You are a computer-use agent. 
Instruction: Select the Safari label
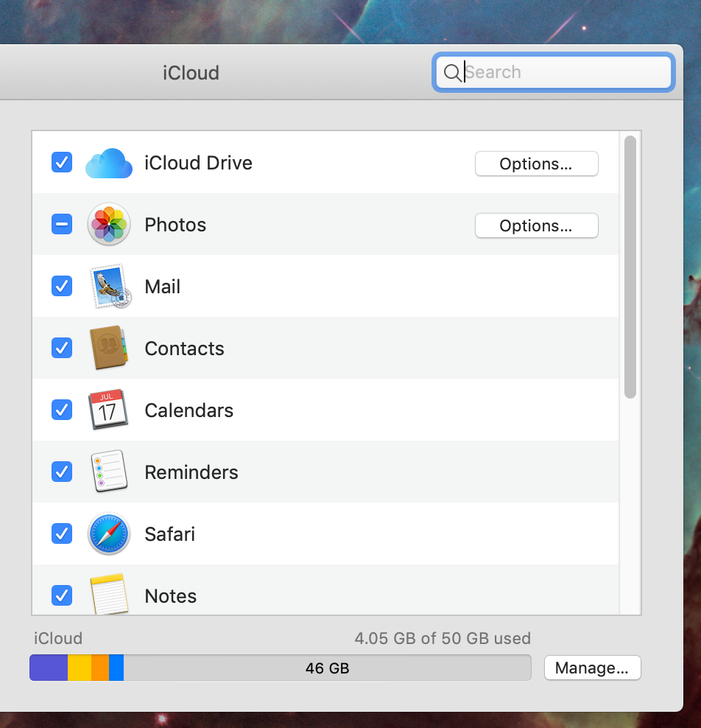[170, 534]
